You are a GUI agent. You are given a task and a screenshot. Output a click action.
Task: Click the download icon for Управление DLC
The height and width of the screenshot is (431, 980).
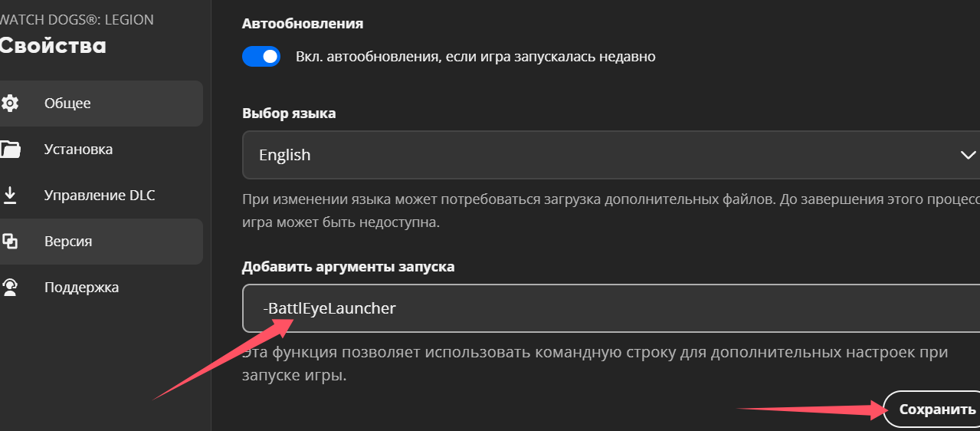tap(9, 195)
